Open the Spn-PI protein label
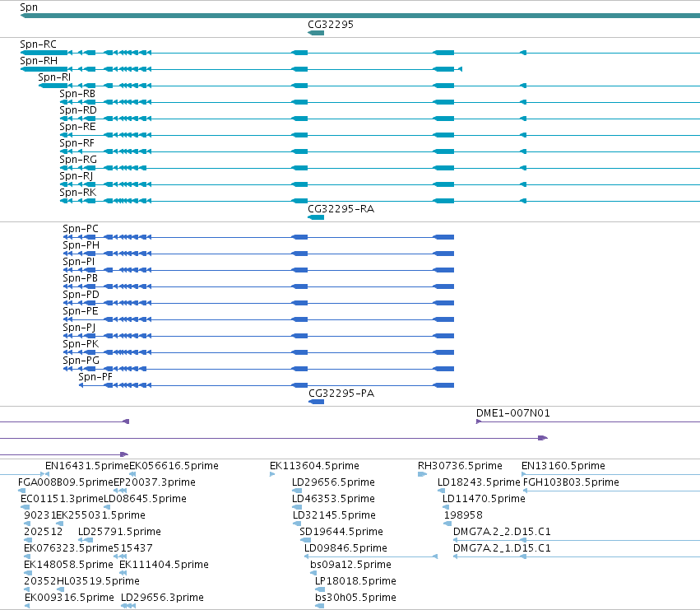This screenshot has height=610, width=700. pyautogui.click(x=79, y=262)
